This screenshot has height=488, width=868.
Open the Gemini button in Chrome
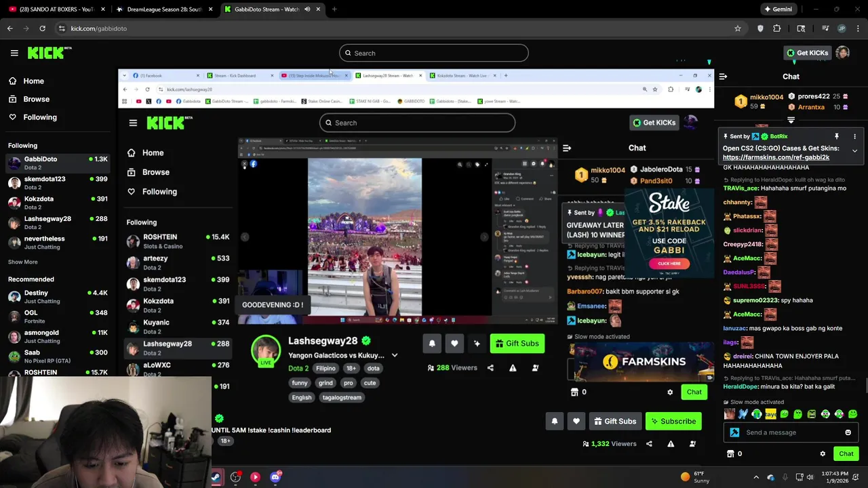tap(777, 9)
